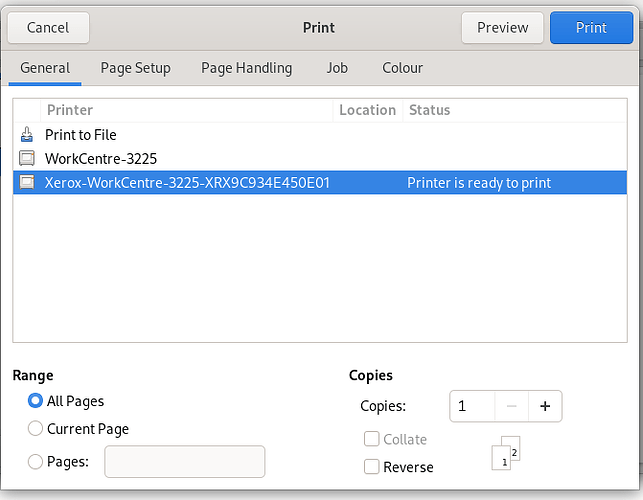Click the blue Print button
Screen dimensions: 643x500
(x=591, y=27)
